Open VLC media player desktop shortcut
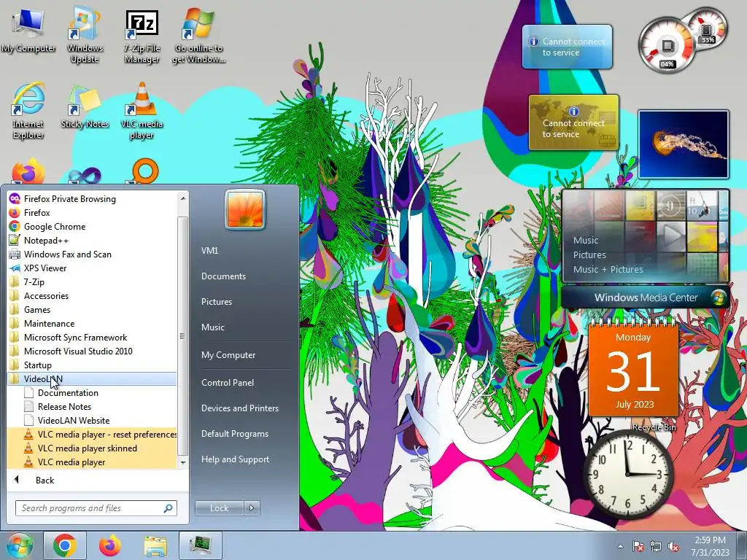The height and width of the screenshot is (560, 747). pyautogui.click(x=142, y=111)
